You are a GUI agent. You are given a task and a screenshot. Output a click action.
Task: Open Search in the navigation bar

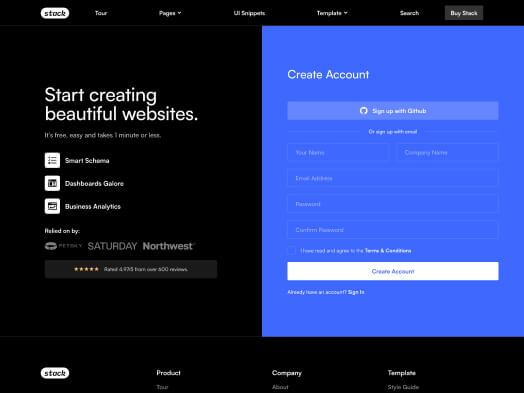coord(409,13)
